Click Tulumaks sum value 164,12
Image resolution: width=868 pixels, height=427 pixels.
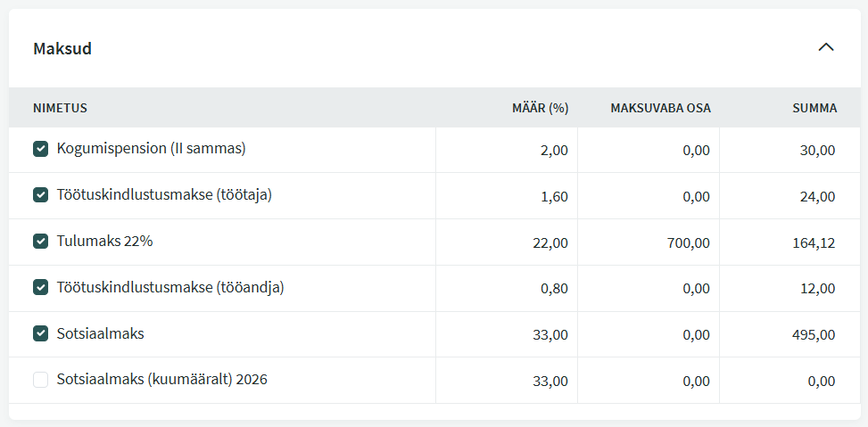point(814,242)
